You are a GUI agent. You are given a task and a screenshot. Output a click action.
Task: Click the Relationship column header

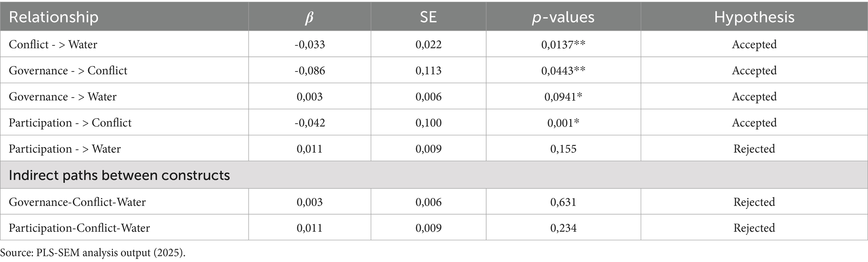[53, 17]
